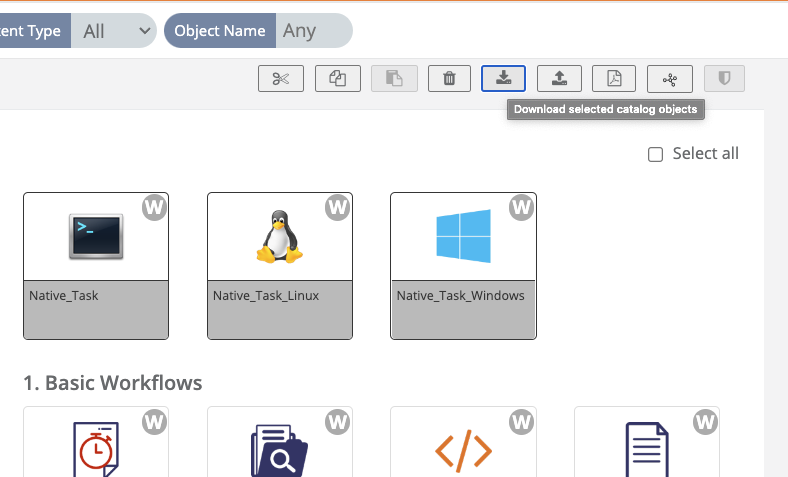Click the W badge on Native_Task
This screenshot has height=477, width=788.
pyautogui.click(x=154, y=207)
